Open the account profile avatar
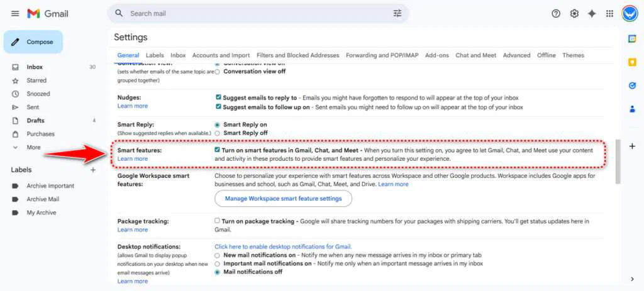The width and height of the screenshot is (644, 291). (629, 14)
